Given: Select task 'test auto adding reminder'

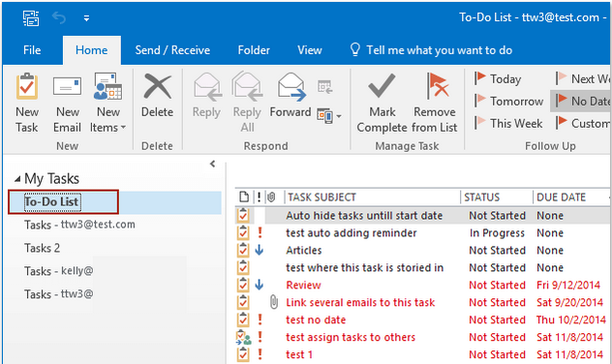Looking at the screenshot, I should [x=352, y=233].
